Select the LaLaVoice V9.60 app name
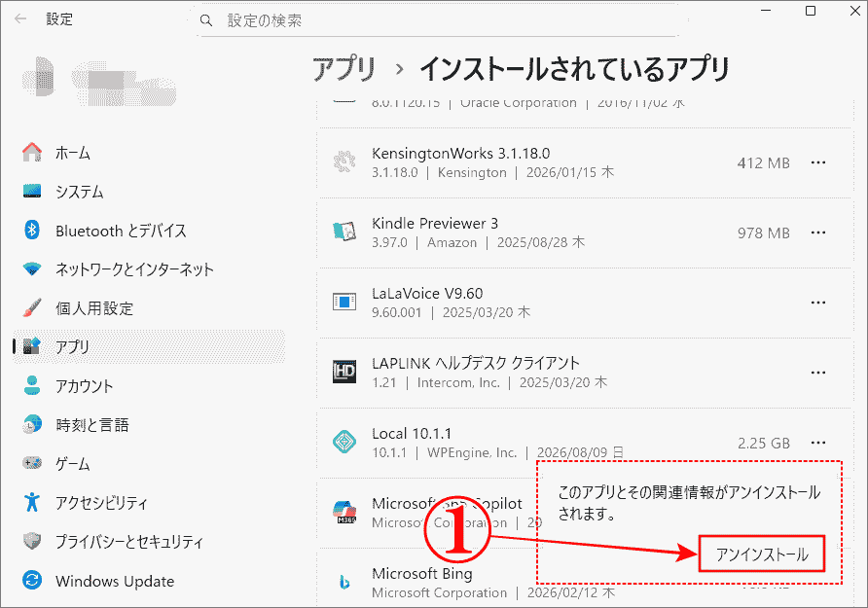The image size is (868, 608). 427,293
